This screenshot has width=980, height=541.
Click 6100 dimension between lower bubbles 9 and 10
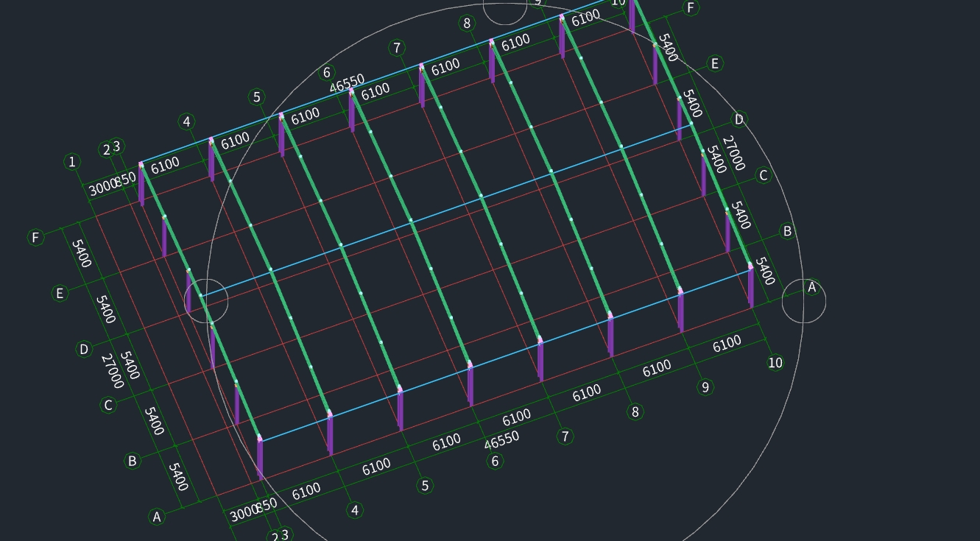coord(727,344)
